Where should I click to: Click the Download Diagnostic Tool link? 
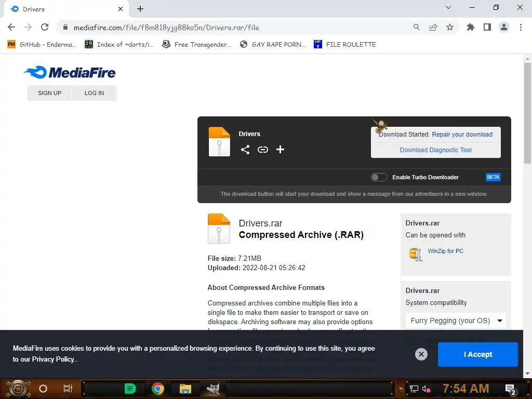tap(436, 150)
